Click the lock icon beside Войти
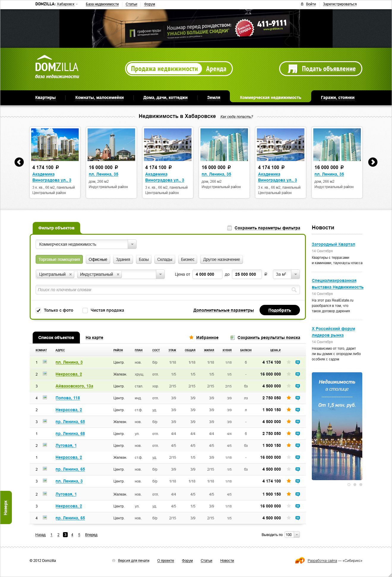The image size is (392, 577). coord(302,4)
